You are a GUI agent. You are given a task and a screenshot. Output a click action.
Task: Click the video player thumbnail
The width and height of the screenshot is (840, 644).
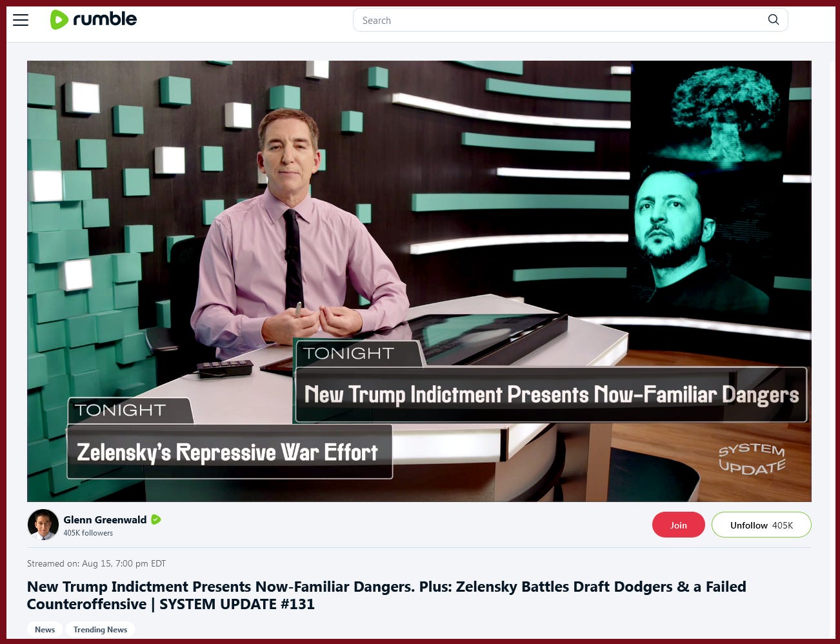419,281
